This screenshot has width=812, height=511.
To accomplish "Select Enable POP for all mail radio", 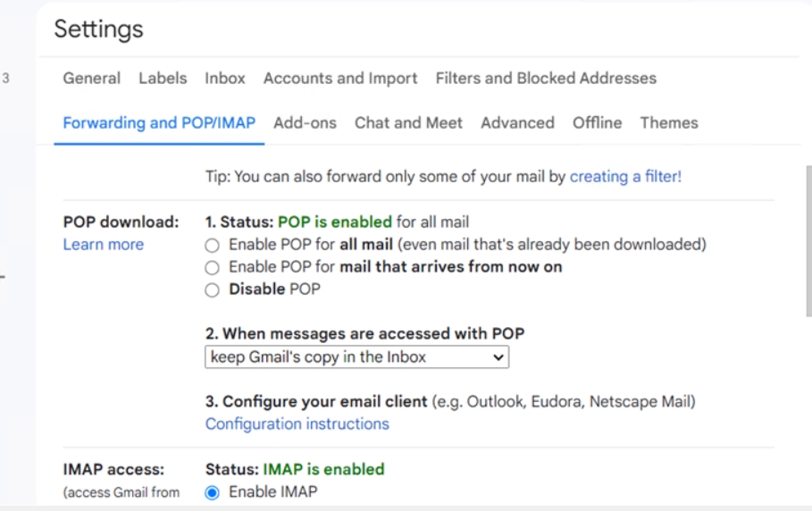I will coord(212,245).
